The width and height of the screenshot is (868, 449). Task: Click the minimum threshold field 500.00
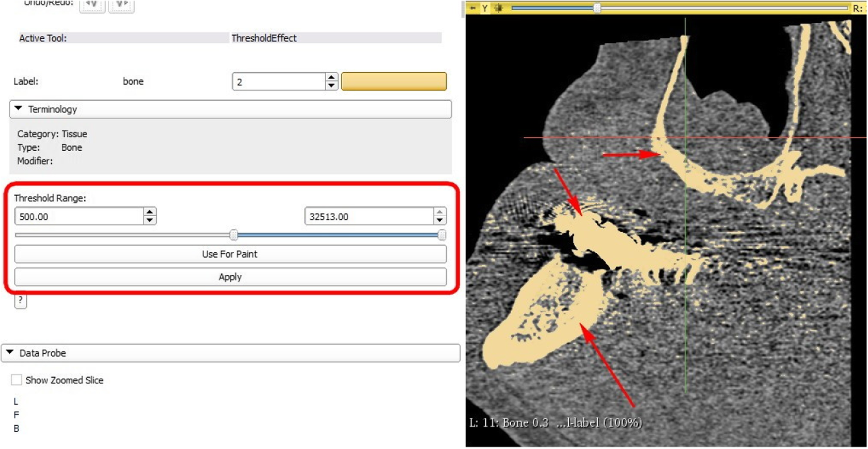(79, 217)
